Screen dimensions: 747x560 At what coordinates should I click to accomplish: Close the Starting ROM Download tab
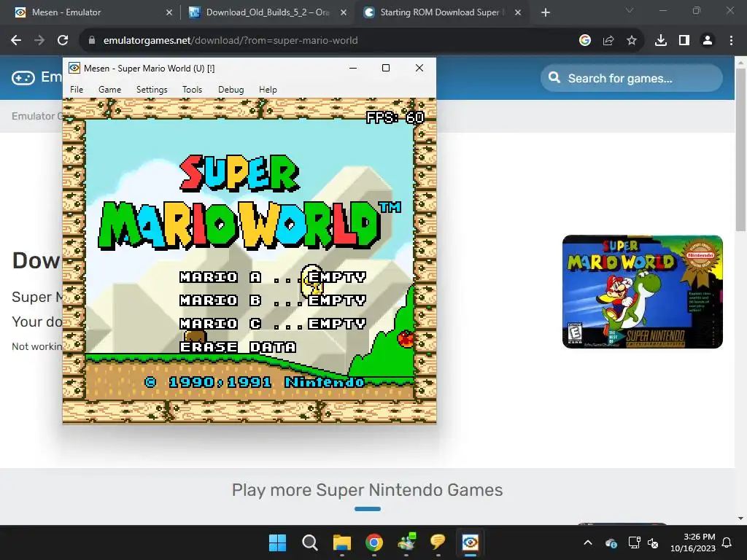pyautogui.click(x=518, y=12)
